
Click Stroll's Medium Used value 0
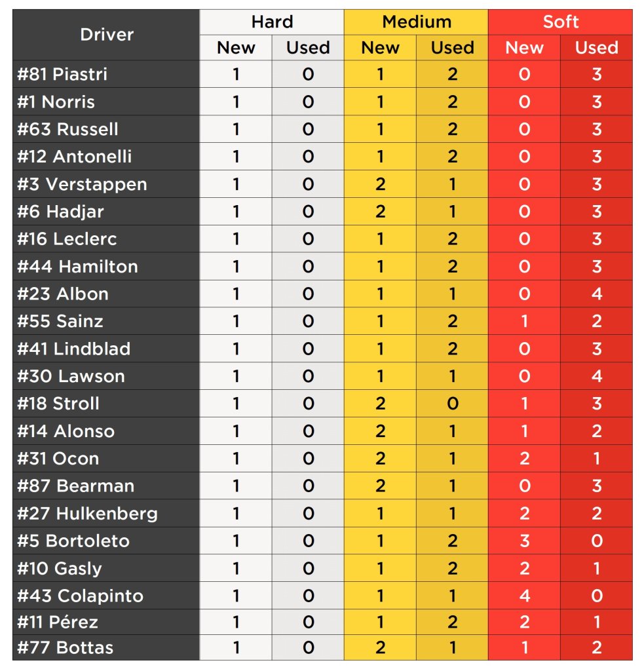pos(452,403)
